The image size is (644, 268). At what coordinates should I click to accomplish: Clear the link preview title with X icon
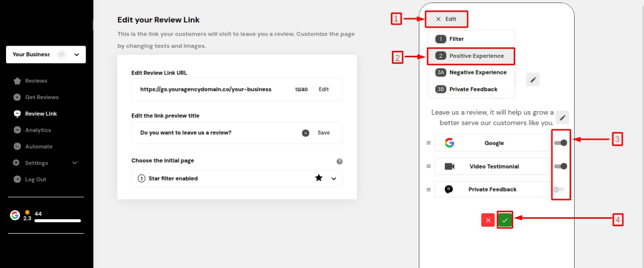point(305,133)
